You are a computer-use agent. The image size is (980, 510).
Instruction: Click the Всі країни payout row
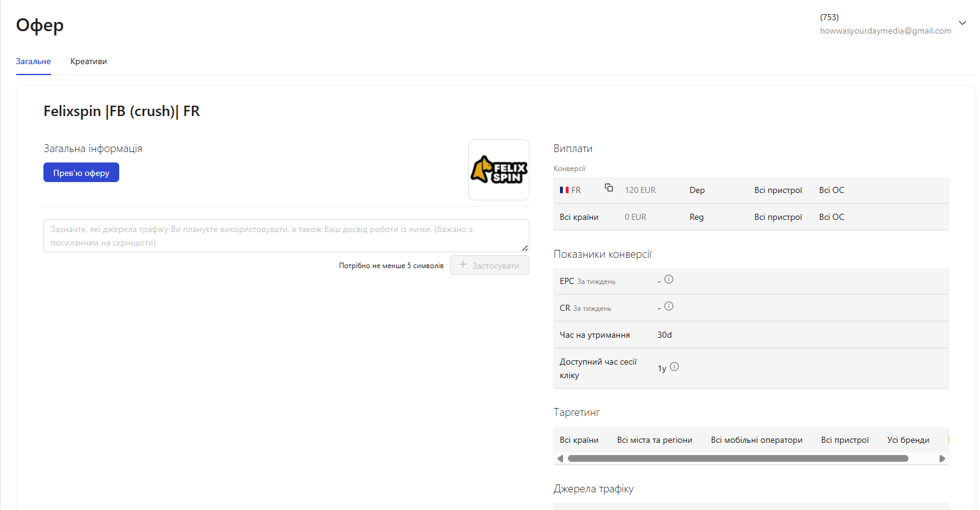579,217
